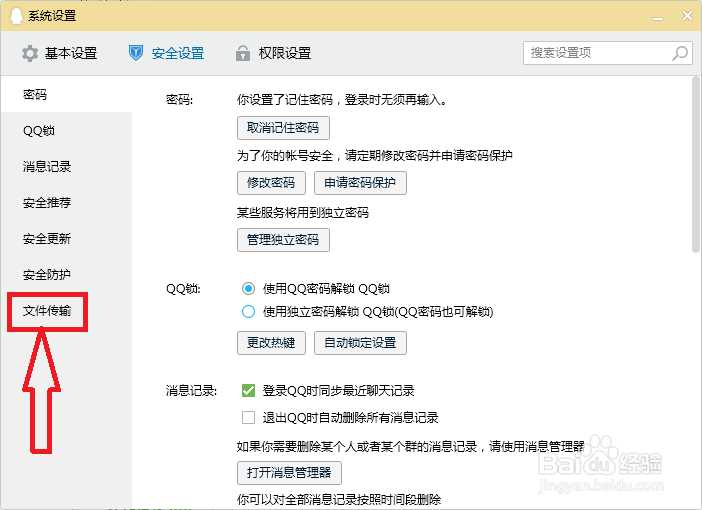Select 使用QQ密码解锁 QQ锁 radio option
702x510 pixels.
[x=248, y=288]
